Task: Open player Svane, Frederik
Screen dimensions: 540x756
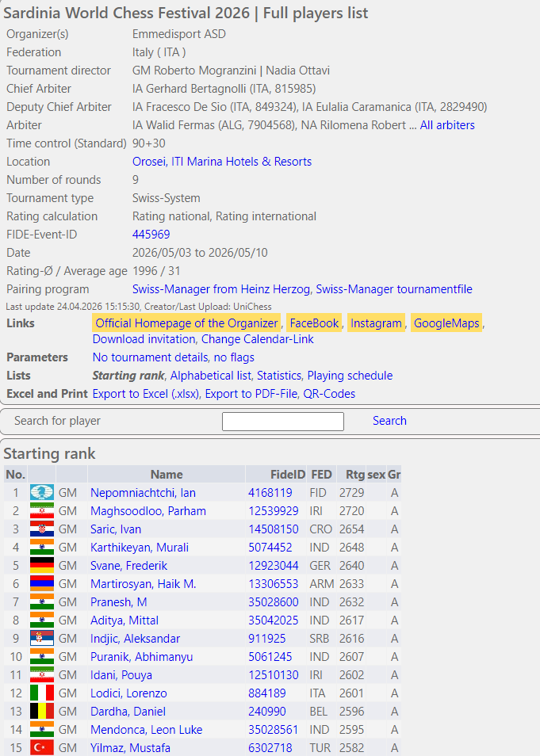Action: pyautogui.click(x=128, y=566)
